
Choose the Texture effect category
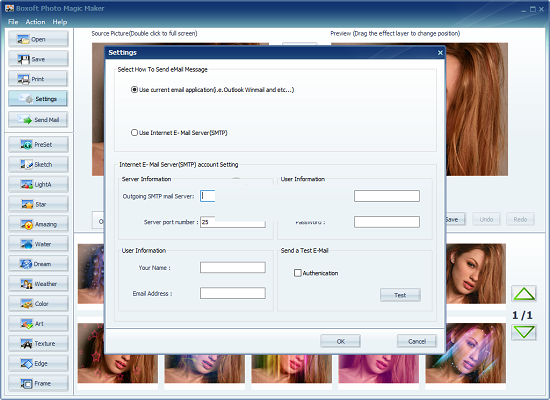(x=38, y=344)
